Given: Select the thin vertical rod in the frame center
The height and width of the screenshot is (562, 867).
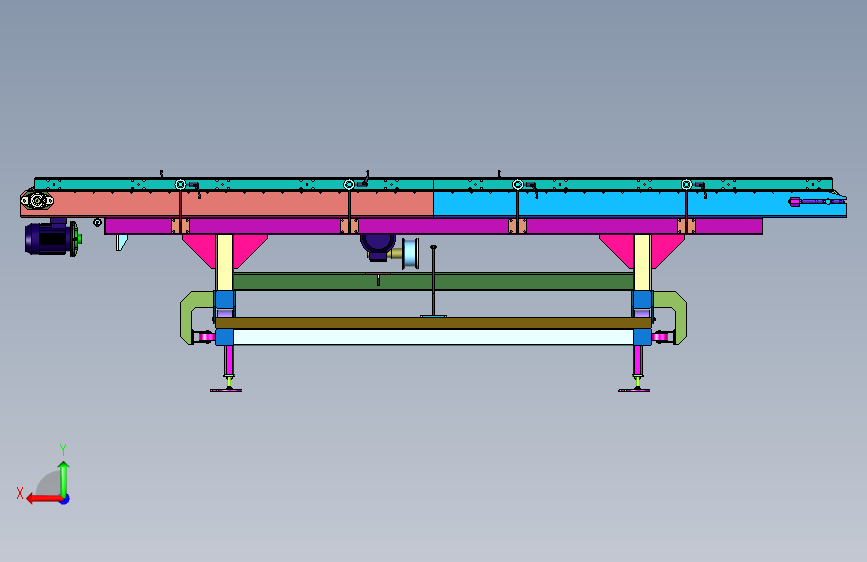Looking at the screenshot, I should (x=434, y=281).
